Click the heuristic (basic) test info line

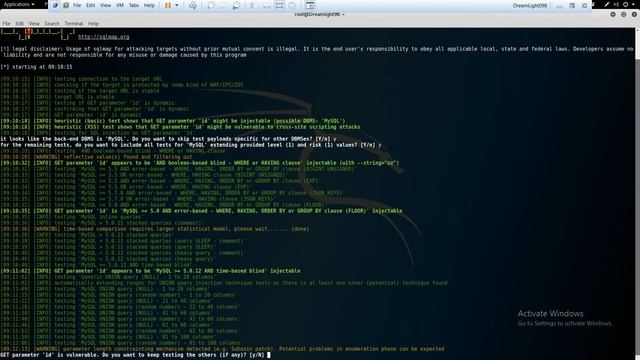173,121
